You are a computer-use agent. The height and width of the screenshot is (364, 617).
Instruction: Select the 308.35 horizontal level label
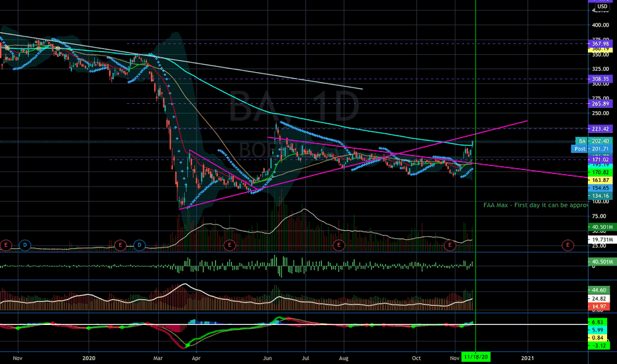600,79
